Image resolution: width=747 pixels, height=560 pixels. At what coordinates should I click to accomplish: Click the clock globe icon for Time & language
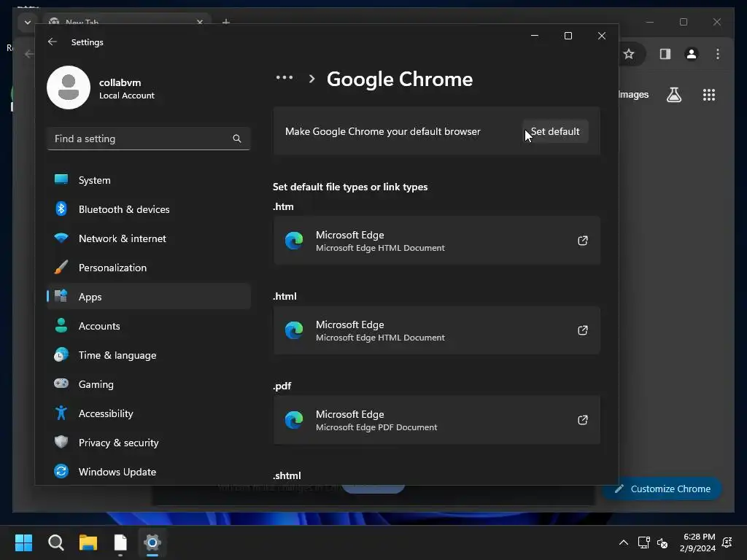click(x=61, y=355)
